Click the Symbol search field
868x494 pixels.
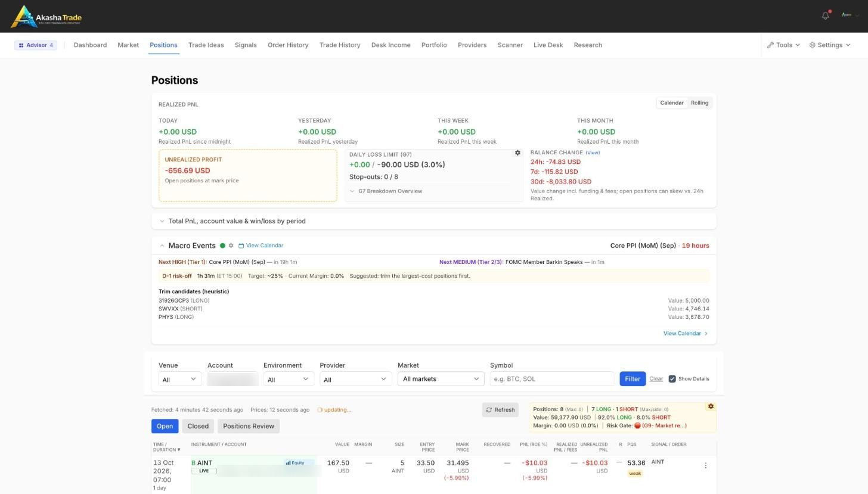552,379
